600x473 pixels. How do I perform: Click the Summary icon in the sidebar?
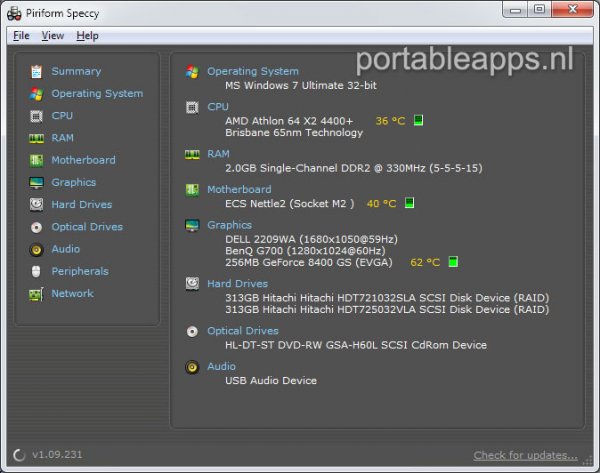(x=37, y=72)
